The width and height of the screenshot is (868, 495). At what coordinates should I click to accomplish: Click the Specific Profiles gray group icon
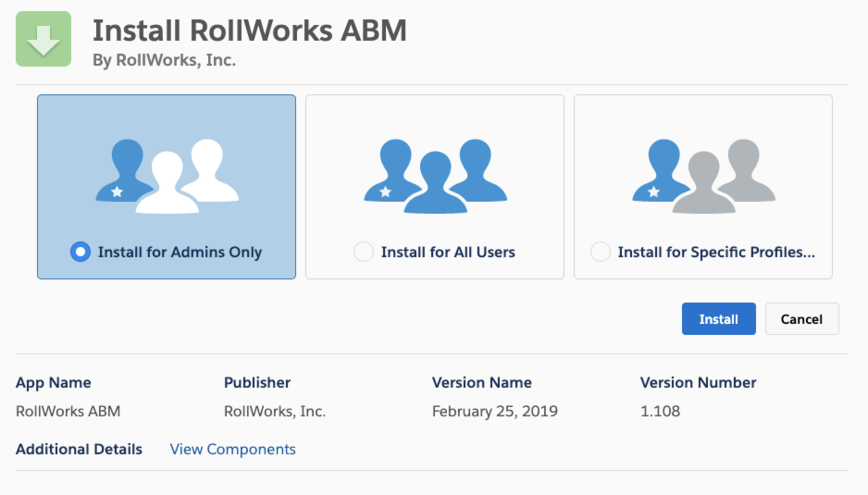tap(703, 176)
